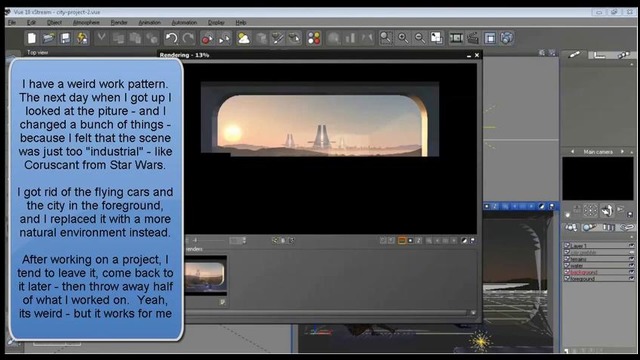Open a scene file folder icon

(x=49, y=38)
